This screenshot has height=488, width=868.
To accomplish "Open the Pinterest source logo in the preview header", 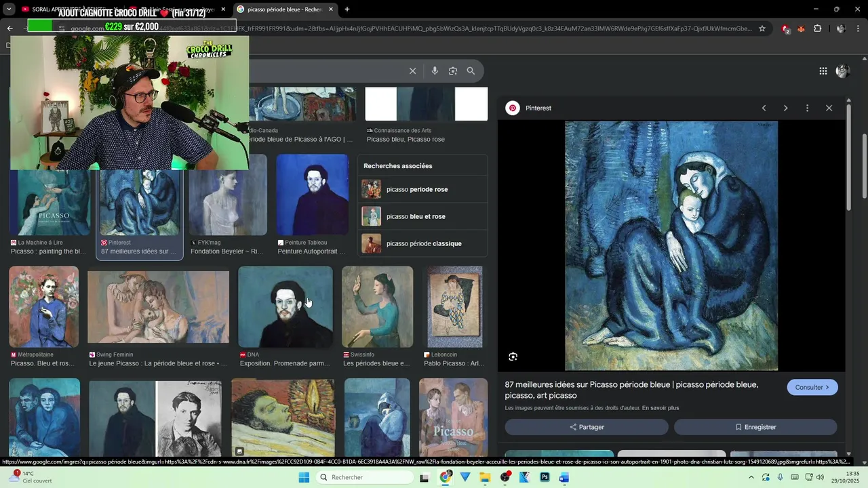I will (513, 108).
